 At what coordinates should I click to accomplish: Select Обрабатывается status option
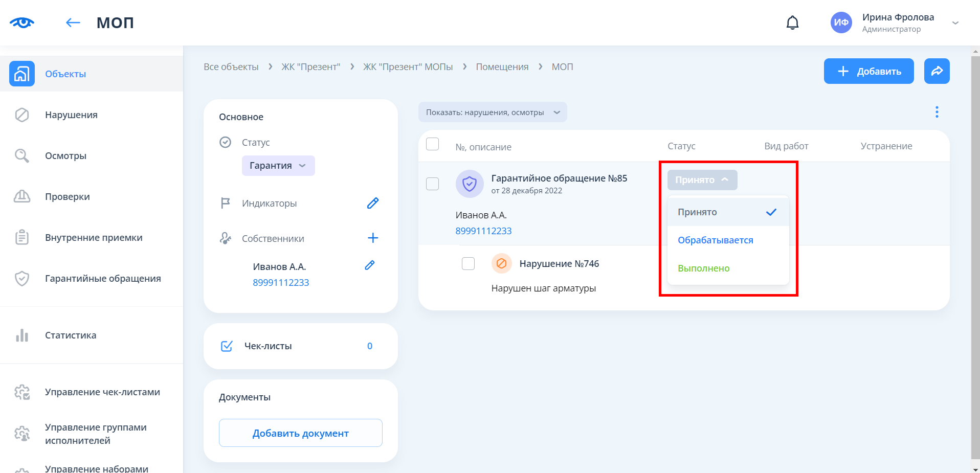[x=715, y=240]
